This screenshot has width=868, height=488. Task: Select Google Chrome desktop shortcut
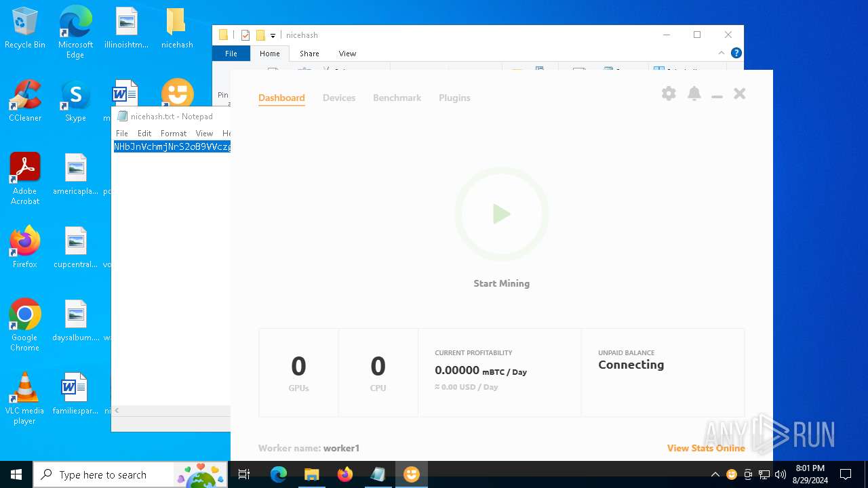[x=25, y=325]
